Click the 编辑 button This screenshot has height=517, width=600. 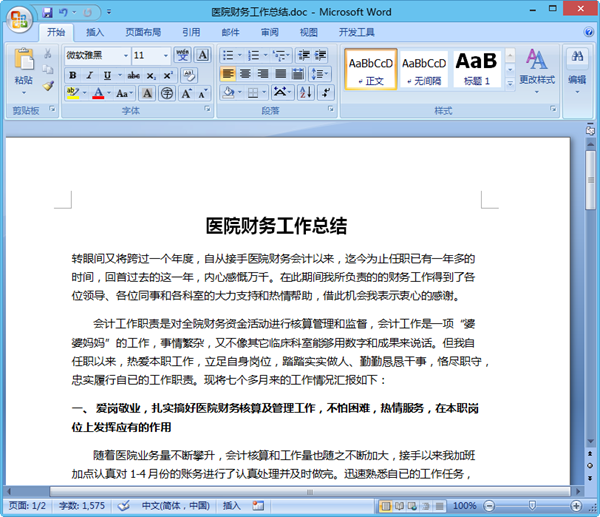point(577,71)
